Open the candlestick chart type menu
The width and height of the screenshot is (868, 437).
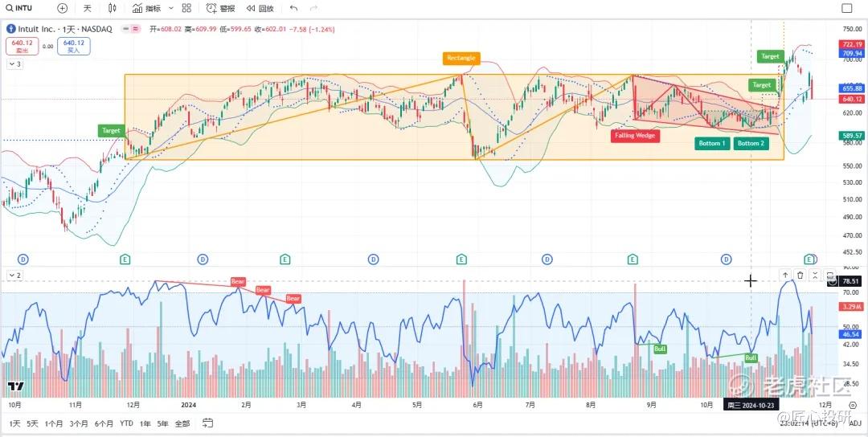113,8
